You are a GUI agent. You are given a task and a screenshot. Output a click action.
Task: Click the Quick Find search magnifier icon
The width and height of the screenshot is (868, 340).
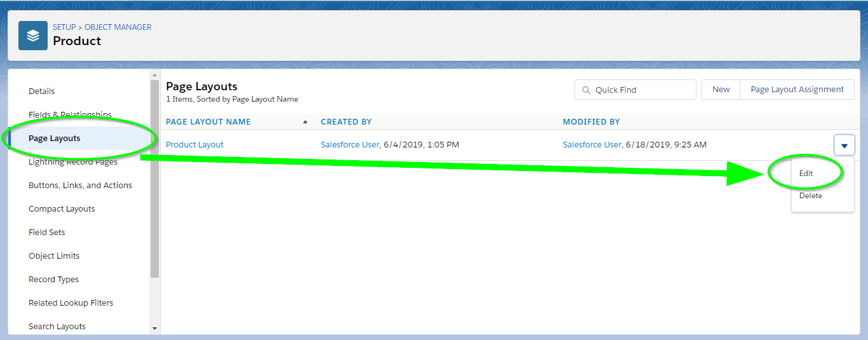(x=585, y=90)
